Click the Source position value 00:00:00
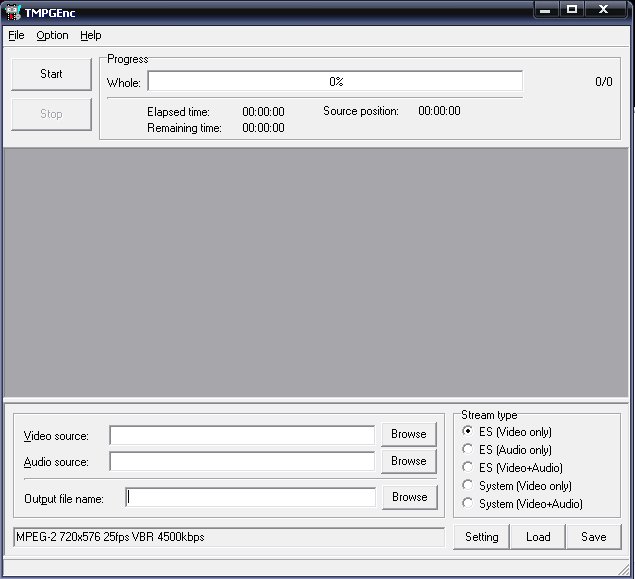The height and width of the screenshot is (579, 635). 439,111
